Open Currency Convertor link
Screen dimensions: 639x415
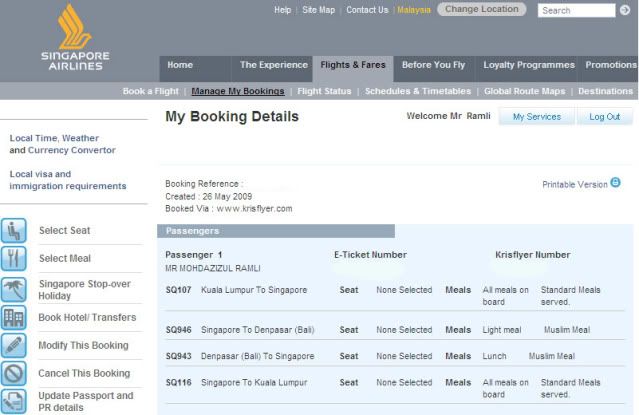click(x=71, y=150)
